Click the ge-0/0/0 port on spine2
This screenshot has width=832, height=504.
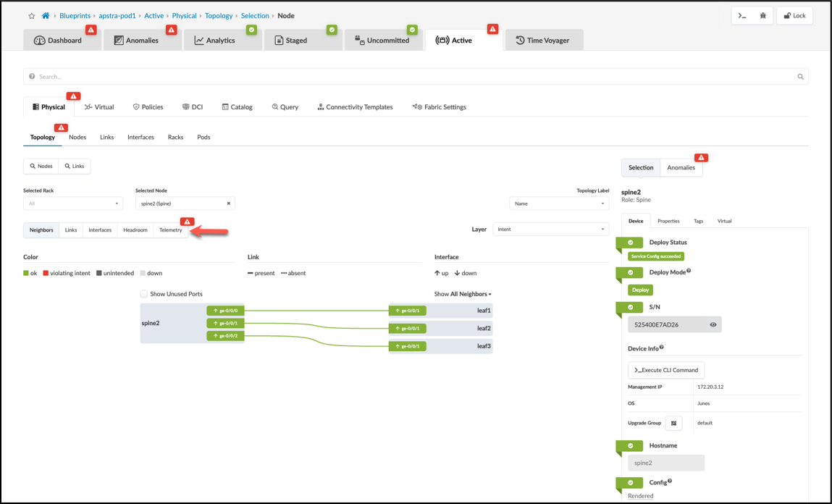pos(225,311)
